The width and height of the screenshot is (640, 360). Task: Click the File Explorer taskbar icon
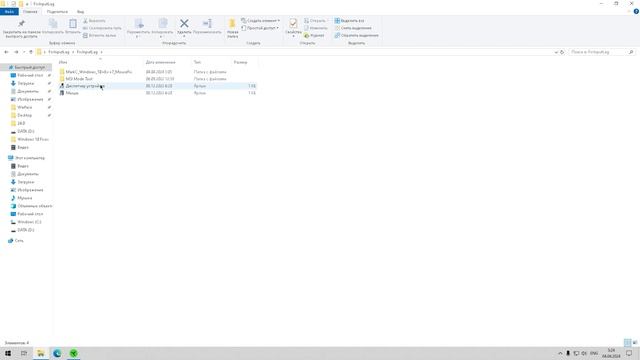click(41, 353)
